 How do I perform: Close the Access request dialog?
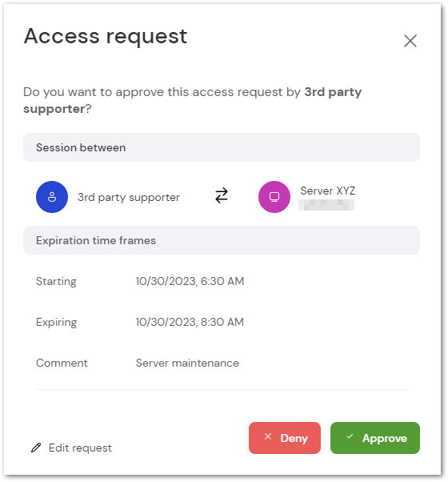tap(410, 41)
